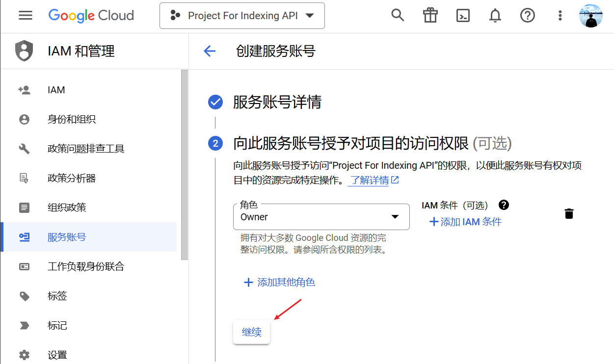Click the 继续 button
Screen dimensions: 614x364
click(251, 332)
